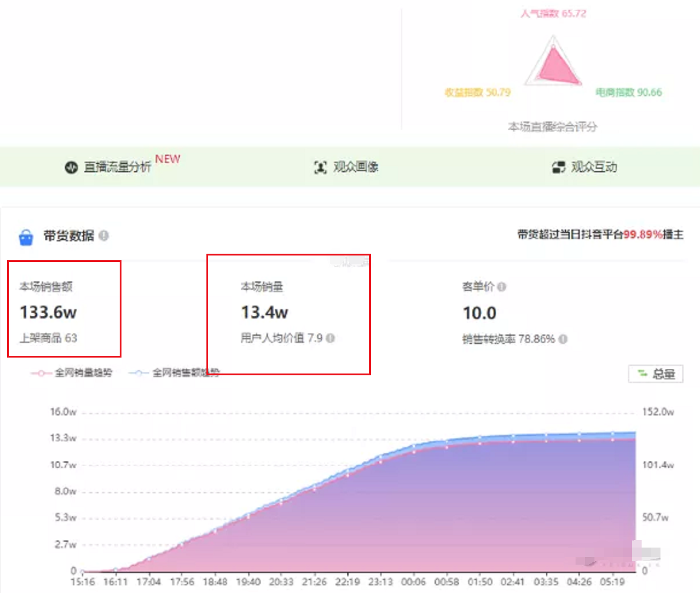Click the 销售转换率 78.86% text
Viewport: 700px width, 593px height.
(x=508, y=339)
